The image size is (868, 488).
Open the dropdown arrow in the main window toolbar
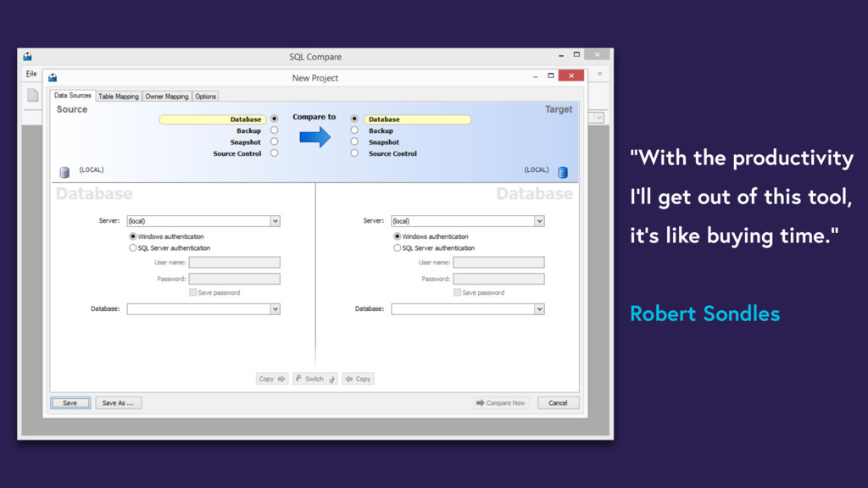(x=598, y=118)
